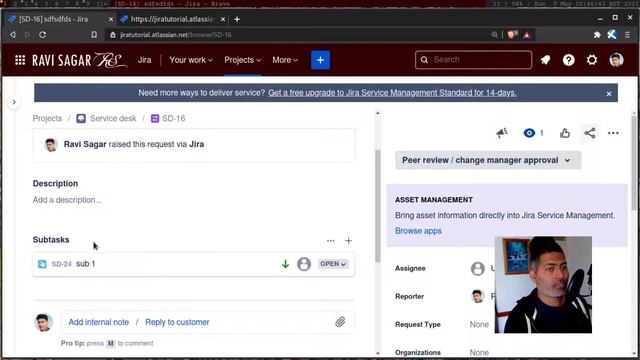Click the share issue icon
Viewport: 640px width, 360px height.
[590, 133]
